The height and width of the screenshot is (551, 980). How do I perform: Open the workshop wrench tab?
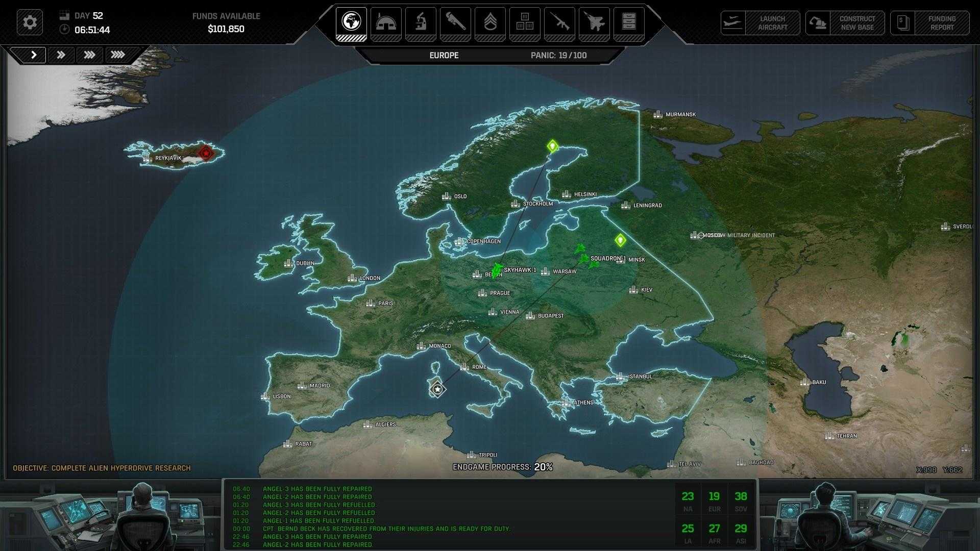coord(455,23)
